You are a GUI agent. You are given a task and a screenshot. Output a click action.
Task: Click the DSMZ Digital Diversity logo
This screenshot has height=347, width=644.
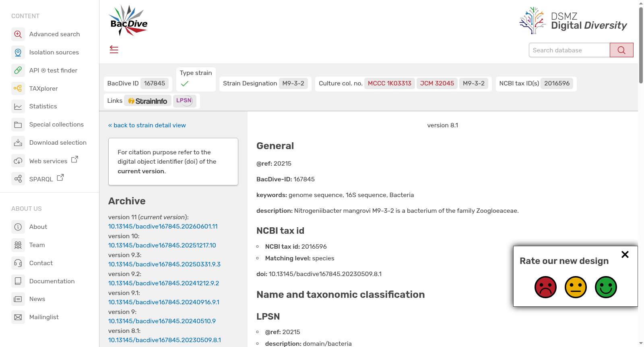click(x=573, y=21)
